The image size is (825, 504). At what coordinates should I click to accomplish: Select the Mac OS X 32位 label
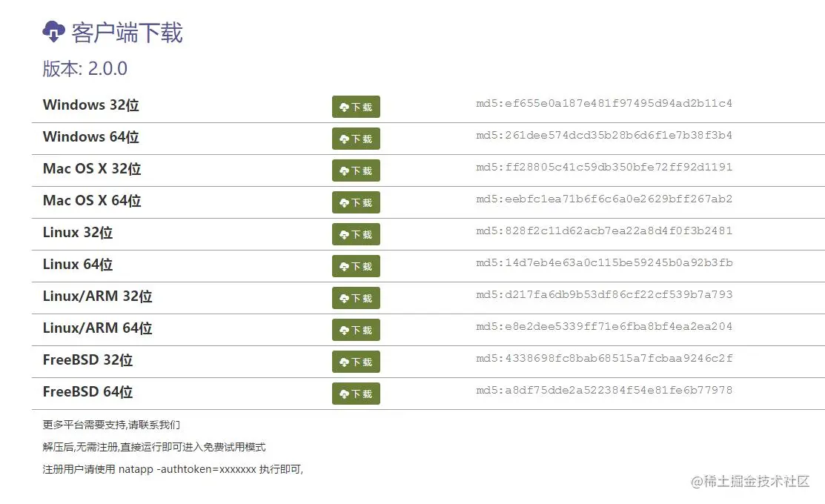click(x=92, y=168)
